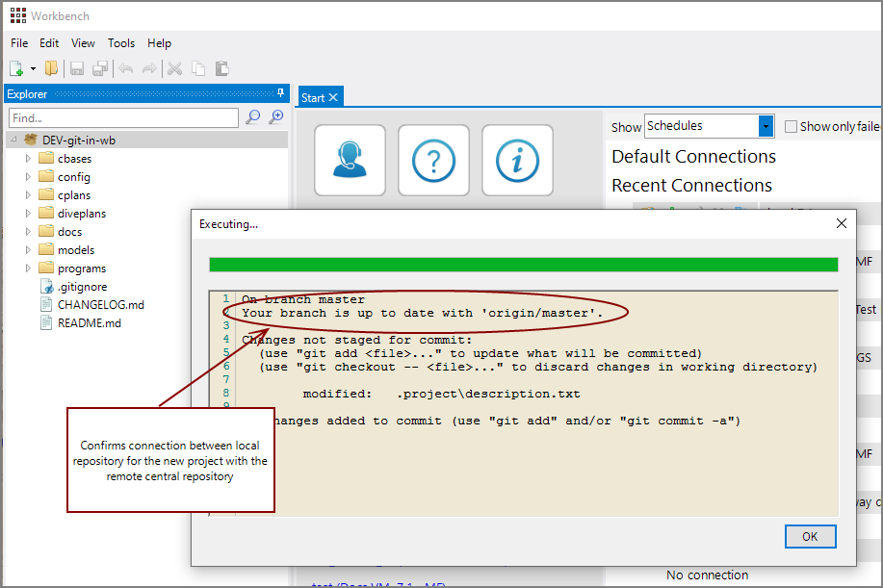Expand the diveplans folder in the tree
Viewport: 883px width, 588px height.
click(x=30, y=213)
